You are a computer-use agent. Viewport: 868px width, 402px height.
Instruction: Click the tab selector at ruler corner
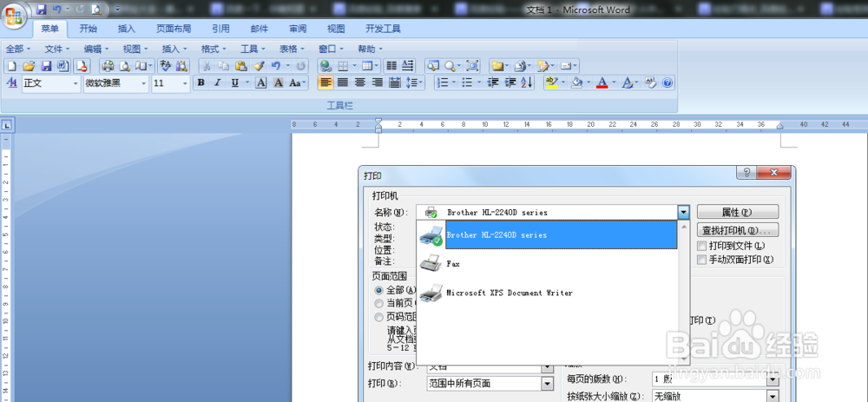[7, 126]
